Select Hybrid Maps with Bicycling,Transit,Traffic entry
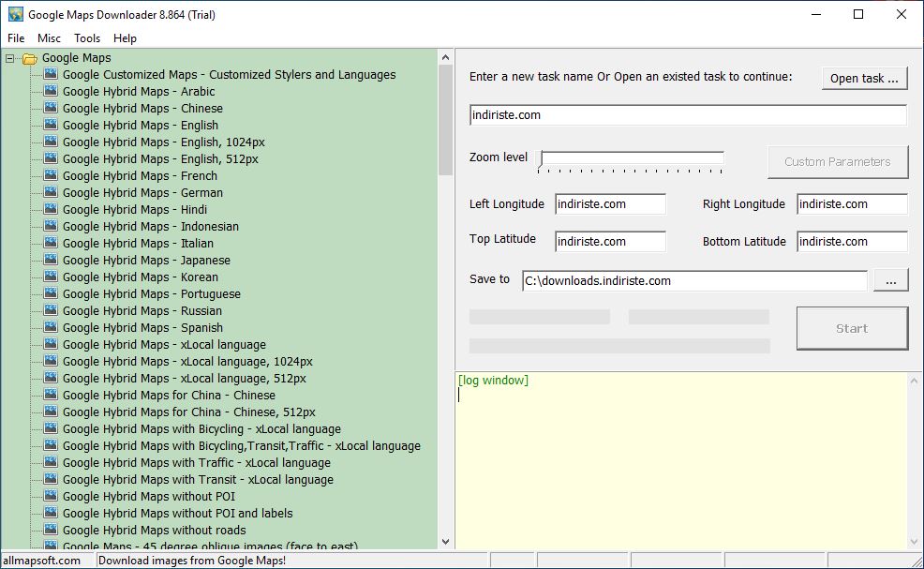 tap(242, 446)
